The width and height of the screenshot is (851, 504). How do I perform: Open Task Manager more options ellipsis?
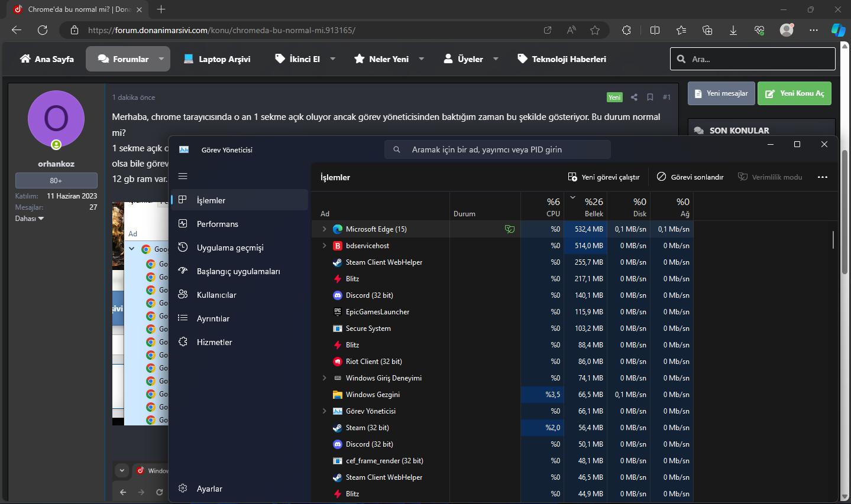coord(823,177)
